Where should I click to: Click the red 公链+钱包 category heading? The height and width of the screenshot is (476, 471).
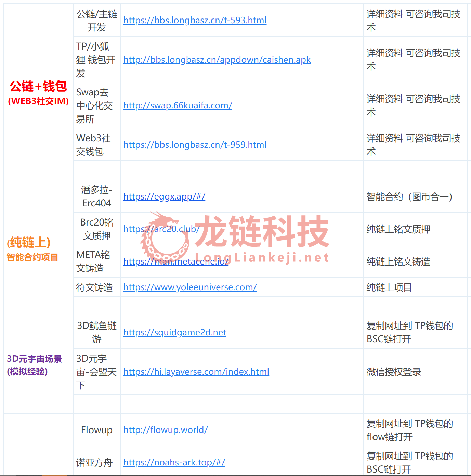pos(38,86)
